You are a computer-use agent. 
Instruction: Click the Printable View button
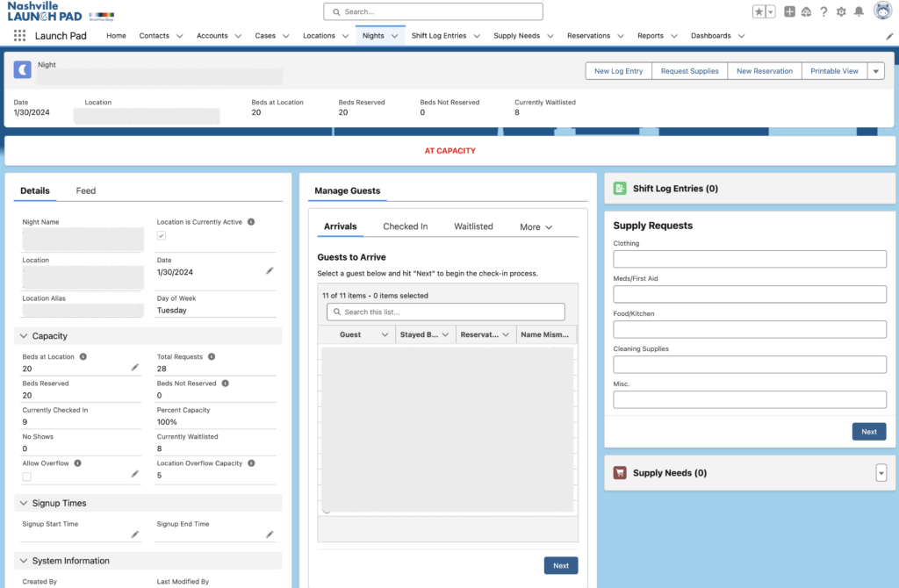834,71
